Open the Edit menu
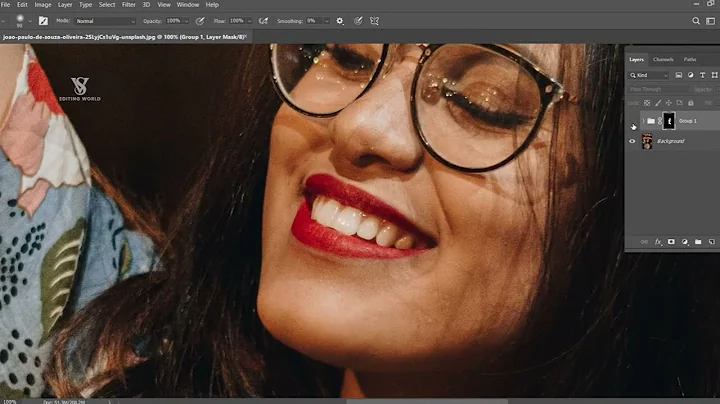 pyautogui.click(x=22, y=5)
